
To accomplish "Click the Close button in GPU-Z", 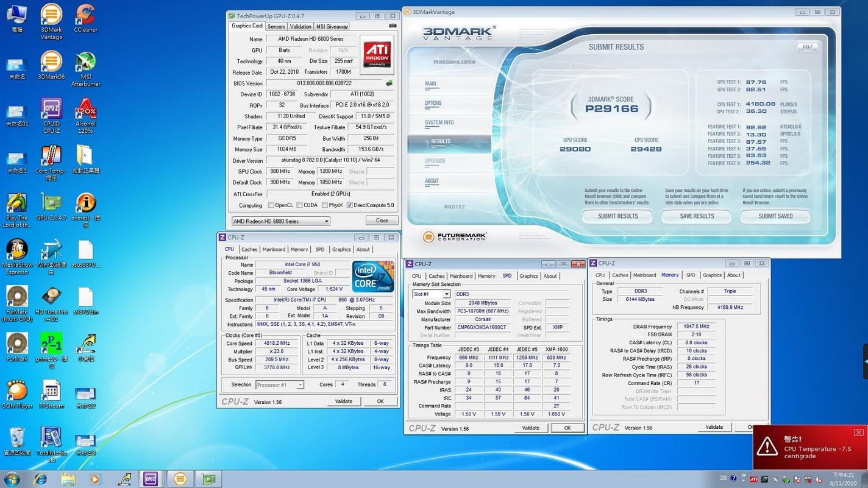I will (382, 221).
